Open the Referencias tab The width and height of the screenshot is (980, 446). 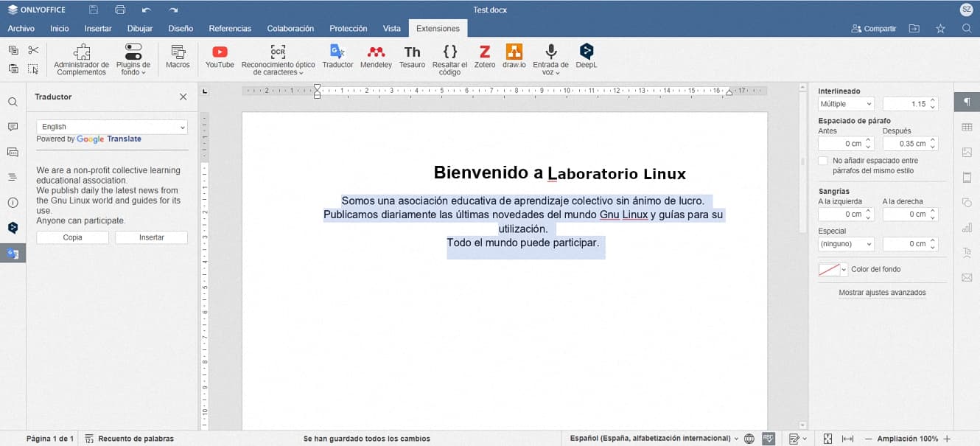tap(230, 29)
